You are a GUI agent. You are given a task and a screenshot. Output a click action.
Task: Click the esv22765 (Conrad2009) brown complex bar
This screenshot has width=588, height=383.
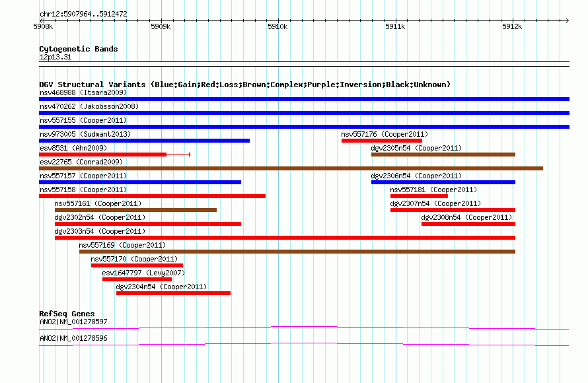click(x=291, y=168)
